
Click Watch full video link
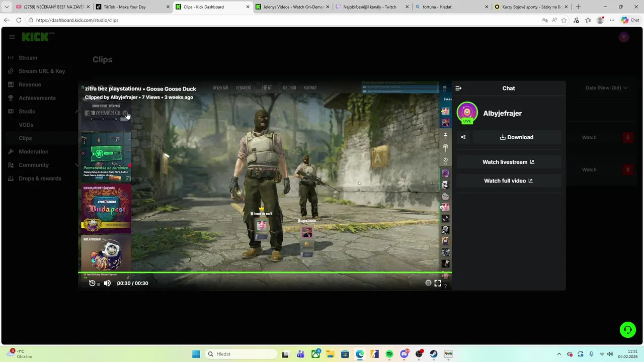[x=508, y=180]
